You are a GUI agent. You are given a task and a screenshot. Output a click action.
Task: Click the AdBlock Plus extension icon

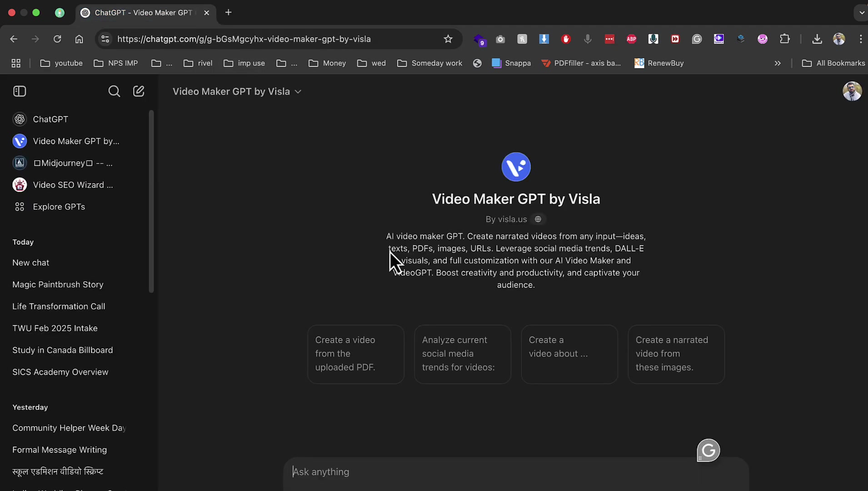pos(631,39)
